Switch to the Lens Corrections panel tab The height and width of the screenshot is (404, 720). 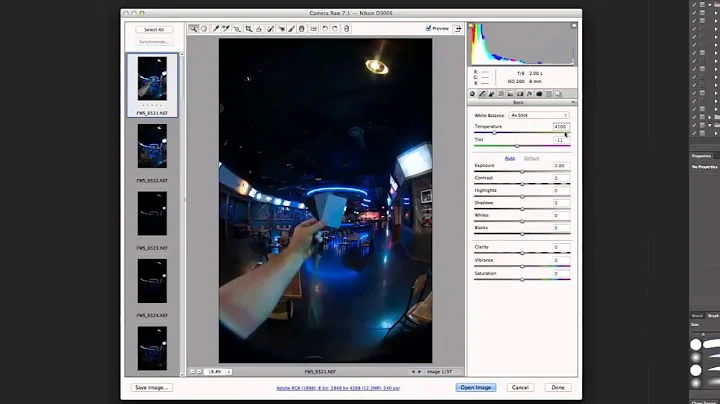click(520, 94)
